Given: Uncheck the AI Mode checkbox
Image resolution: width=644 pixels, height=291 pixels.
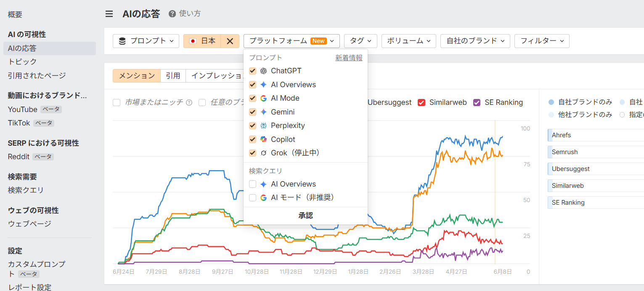Looking at the screenshot, I should tap(253, 98).
